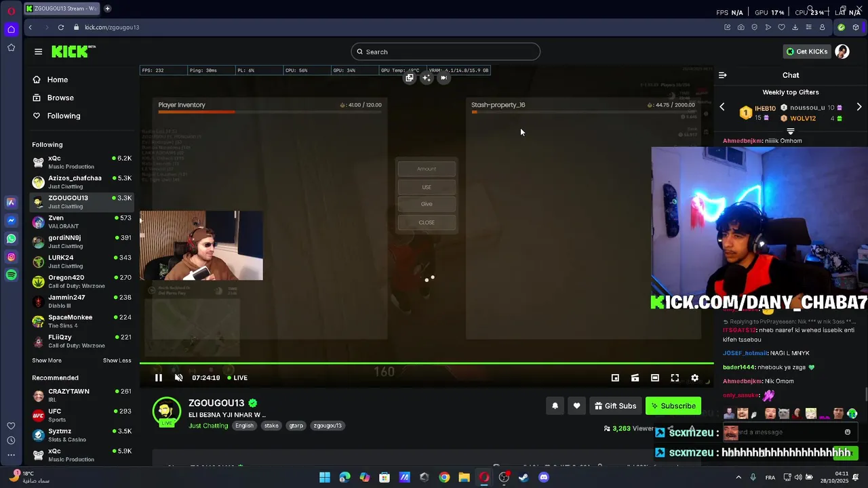The height and width of the screenshot is (488, 868).
Task: Open Browse in Kick sidebar
Action: (x=60, y=98)
